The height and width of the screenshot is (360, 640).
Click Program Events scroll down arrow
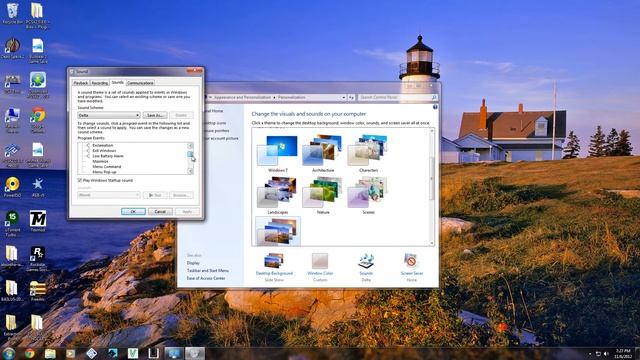(190, 171)
